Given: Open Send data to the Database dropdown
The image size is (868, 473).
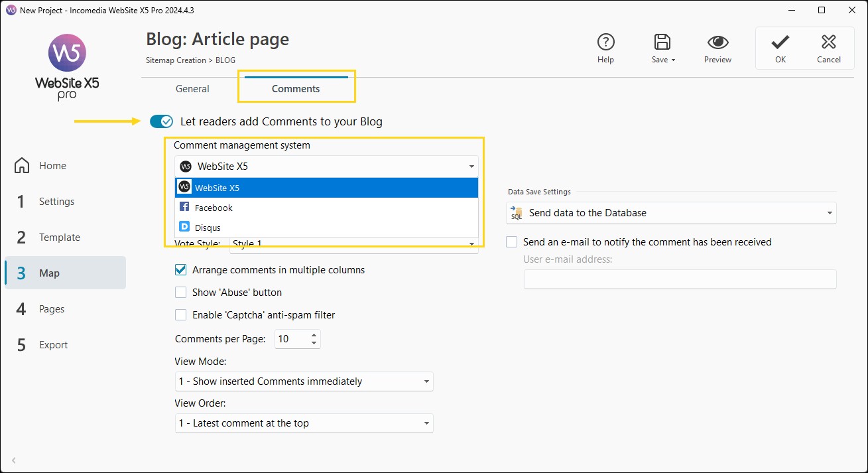Looking at the screenshot, I should 671,213.
